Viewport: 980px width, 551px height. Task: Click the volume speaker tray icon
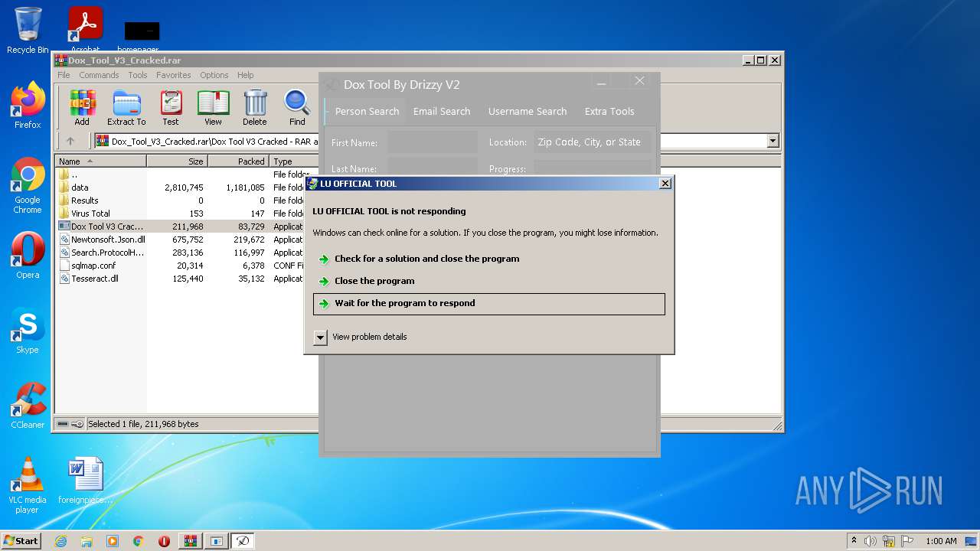pos(871,541)
